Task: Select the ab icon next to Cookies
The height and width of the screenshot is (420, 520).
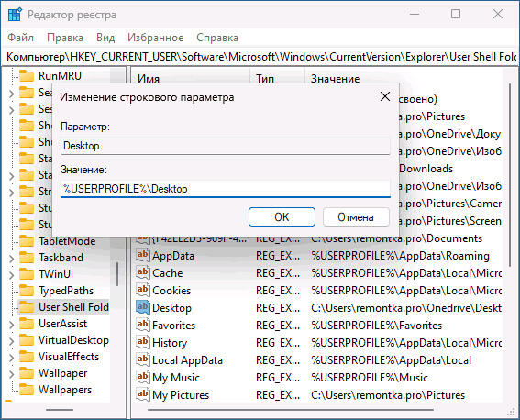Action: click(x=142, y=290)
